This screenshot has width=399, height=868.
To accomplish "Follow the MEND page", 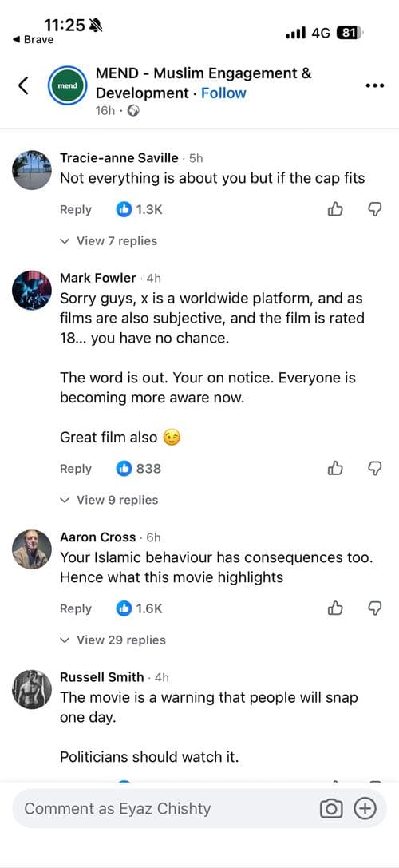I will point(223,93).
